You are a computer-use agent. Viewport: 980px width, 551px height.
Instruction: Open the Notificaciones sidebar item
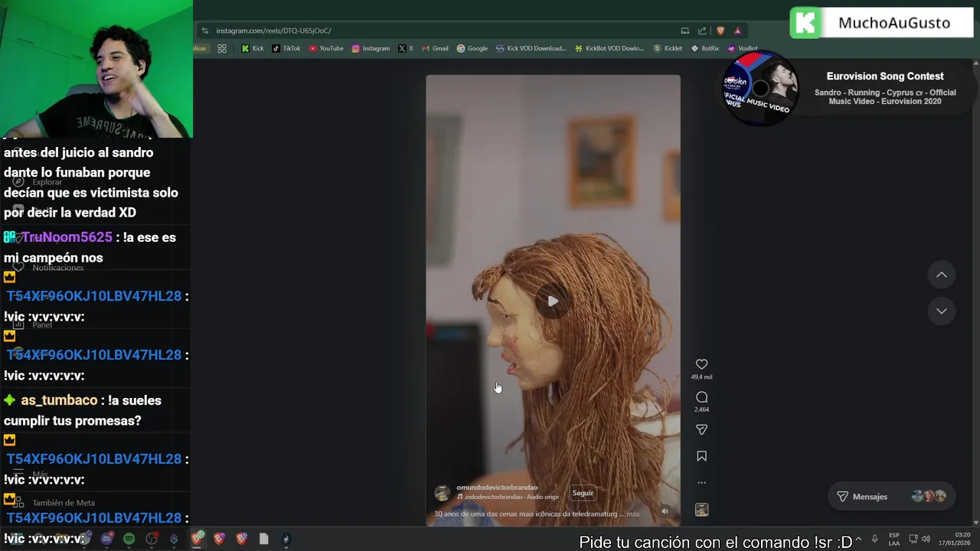(47, 267)
